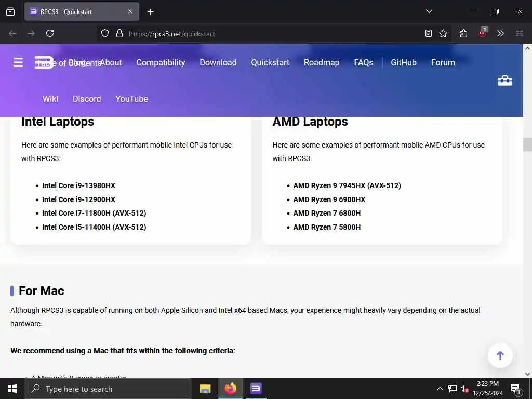Toggle reader view icon in address bar
This screenshot has width=532, height=399.
click(x=429, y=33)
